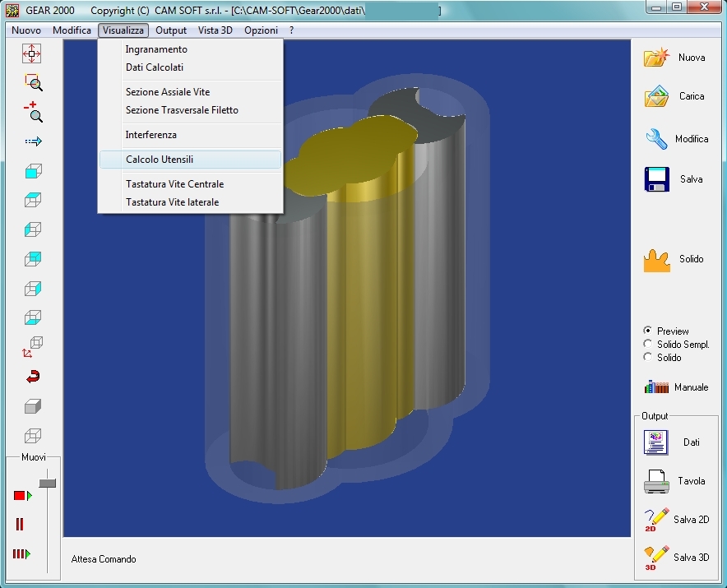
Task: Choose Dati Calcolati menu entry
Action: pyautogui.click(x=190, y=67)
